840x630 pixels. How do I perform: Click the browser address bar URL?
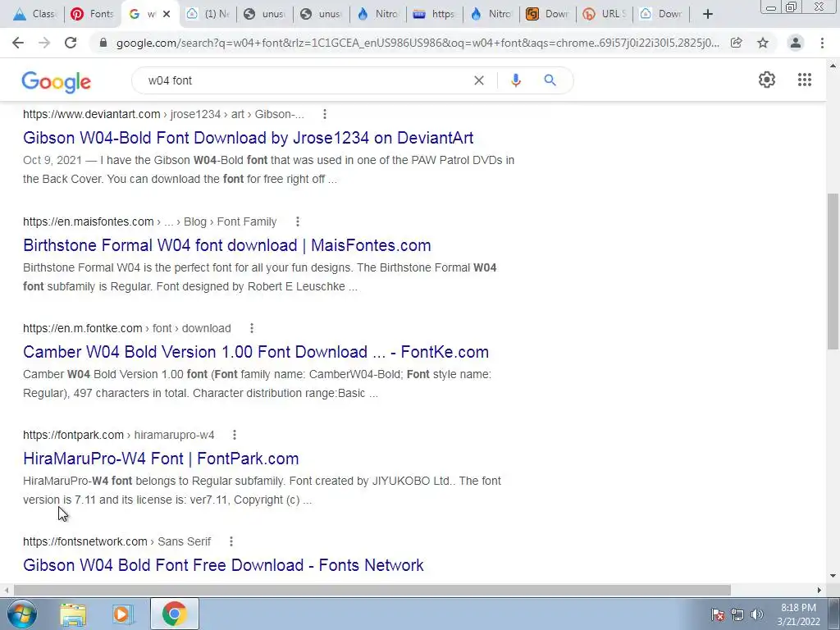point(418,43)
